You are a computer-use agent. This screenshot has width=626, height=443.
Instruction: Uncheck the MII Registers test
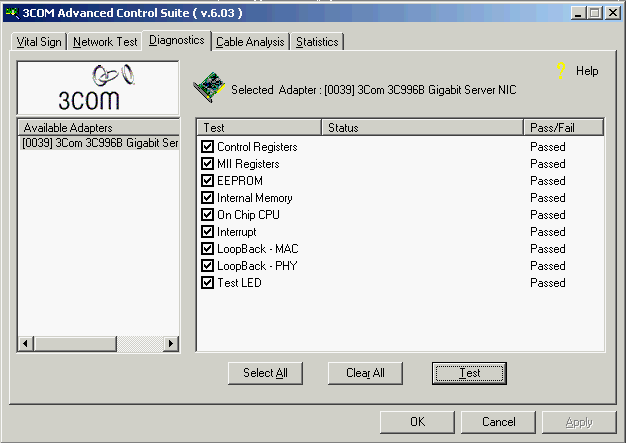(207, 164)
